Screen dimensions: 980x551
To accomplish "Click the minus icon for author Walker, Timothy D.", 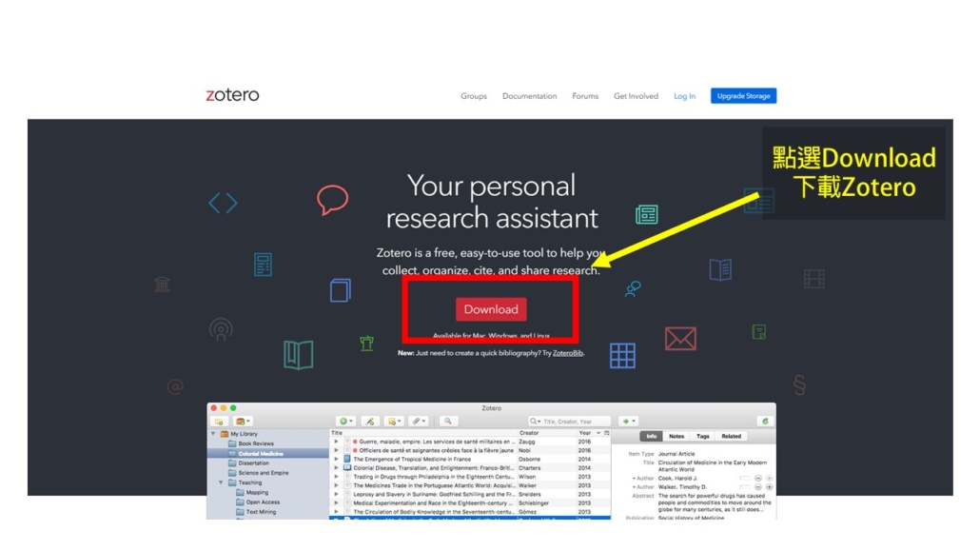I will click(x=758, y=487).
